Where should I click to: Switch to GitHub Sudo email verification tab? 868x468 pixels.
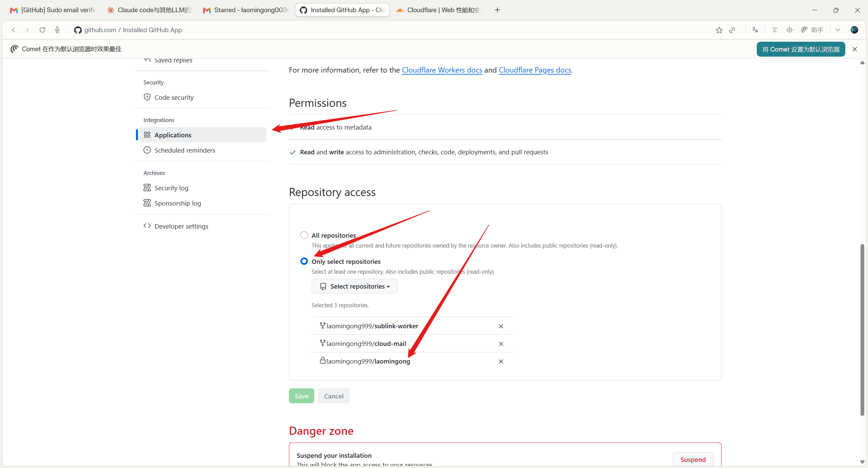coord(53,10)
